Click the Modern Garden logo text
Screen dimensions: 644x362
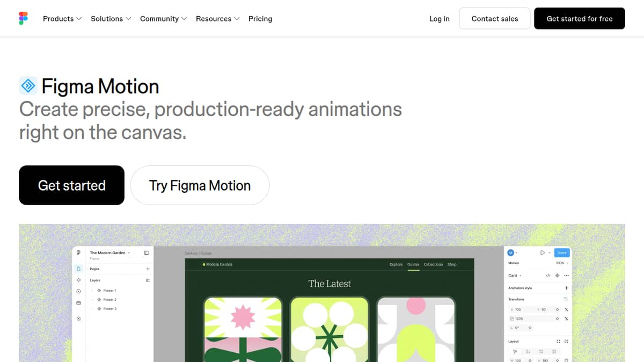click(x=219, y=264)
